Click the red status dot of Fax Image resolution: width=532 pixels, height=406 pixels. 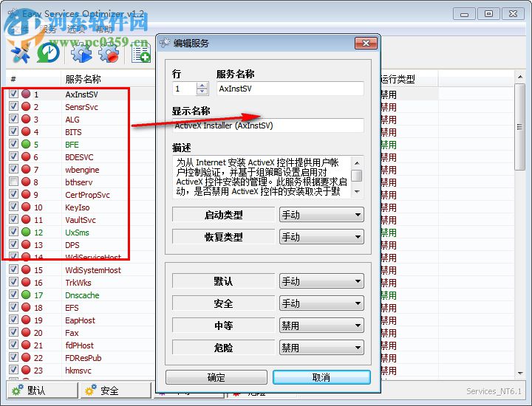pyautogui.click(x=26, y=332)
